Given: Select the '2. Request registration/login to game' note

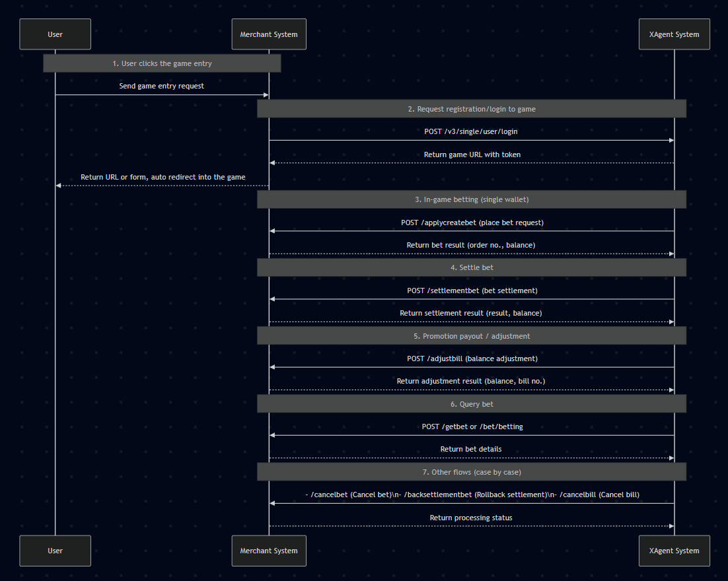Looking at the screenshot, I should [472, 109].
